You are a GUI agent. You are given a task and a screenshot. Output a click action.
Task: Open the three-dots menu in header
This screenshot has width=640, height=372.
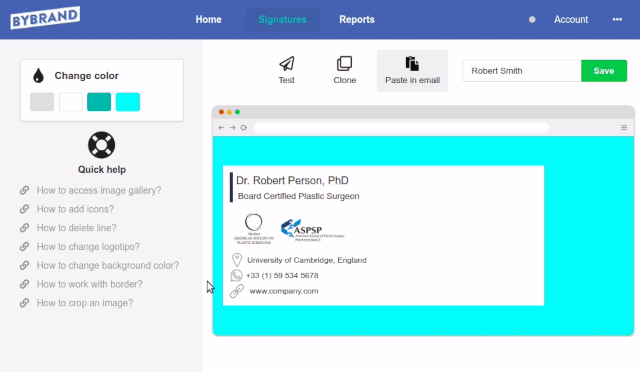[617, 19]
